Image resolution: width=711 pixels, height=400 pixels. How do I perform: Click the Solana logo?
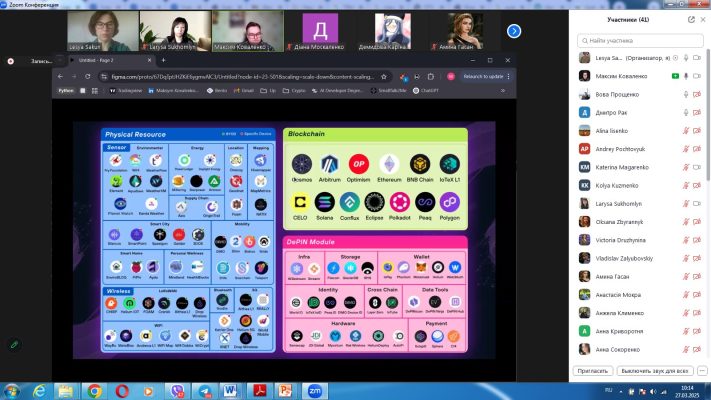(325, 202)
